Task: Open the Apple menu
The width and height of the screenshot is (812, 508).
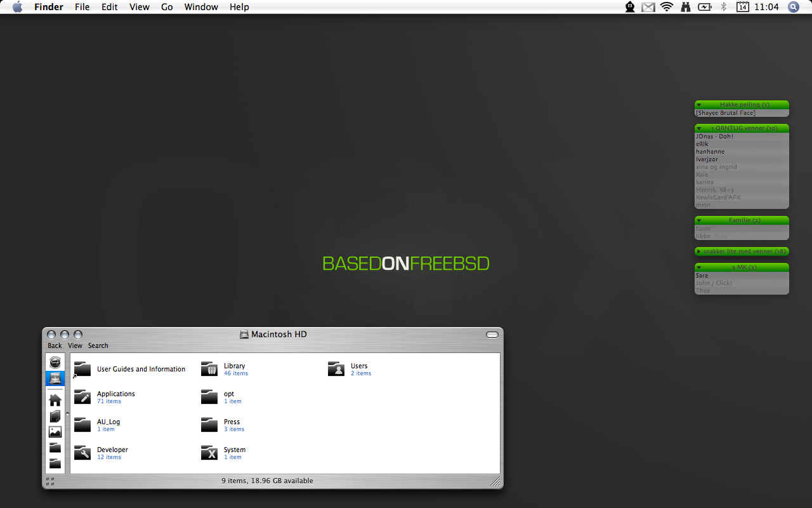Action: point(17,7)
